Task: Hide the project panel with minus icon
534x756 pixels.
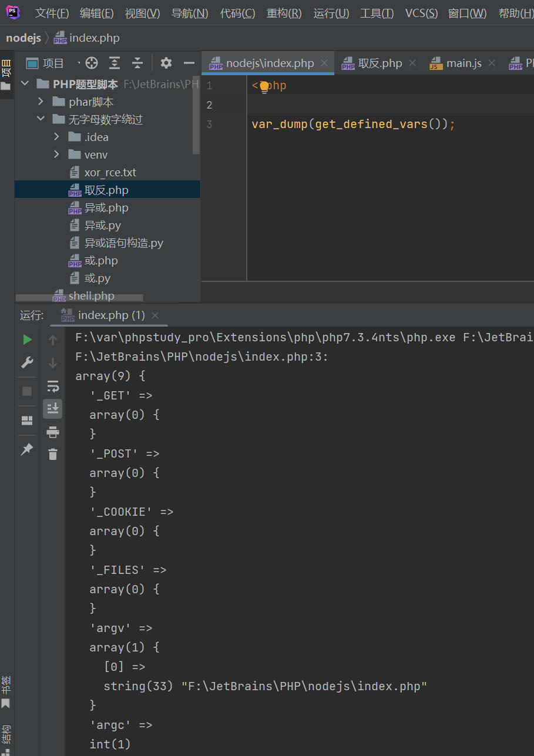Action: [189, 63]
